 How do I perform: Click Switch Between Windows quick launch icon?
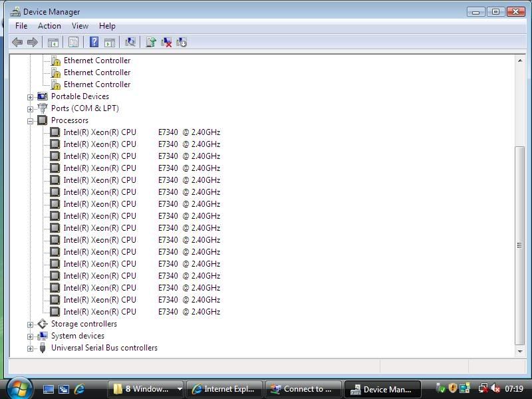pyautogui.click(x=64, y=389)
